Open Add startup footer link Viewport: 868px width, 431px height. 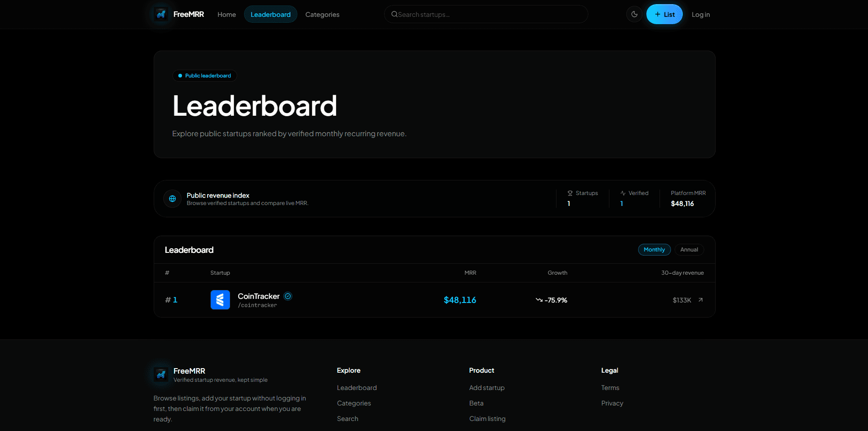coord(487,388)
